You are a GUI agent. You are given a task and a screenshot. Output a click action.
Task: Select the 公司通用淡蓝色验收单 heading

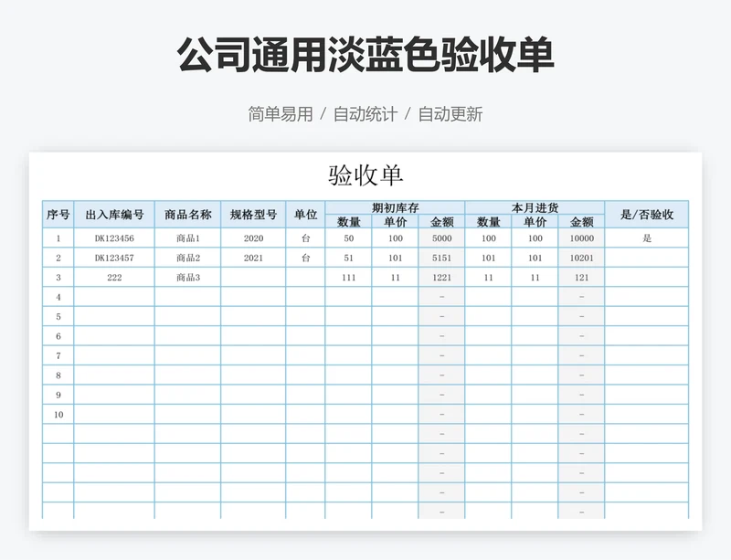point(365,55)
